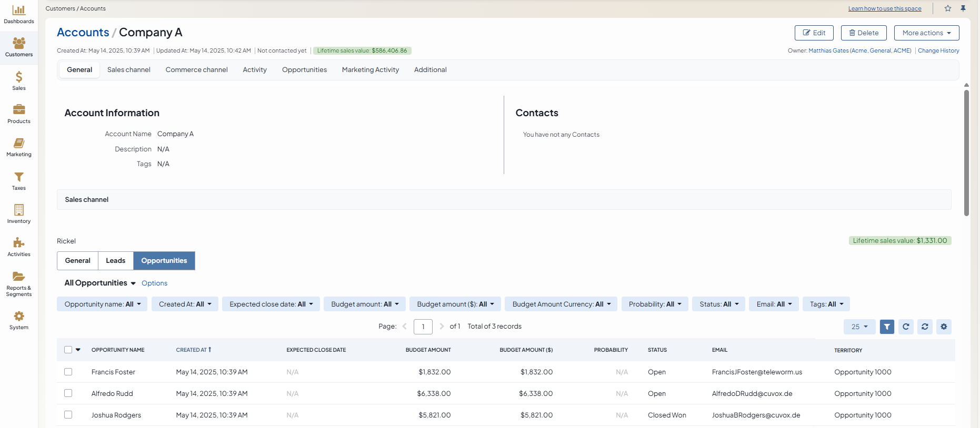Click the vertical page scrollbar
Image resolution: width=980 pixels, height=428 pixels.
click(x=966, y=152)
